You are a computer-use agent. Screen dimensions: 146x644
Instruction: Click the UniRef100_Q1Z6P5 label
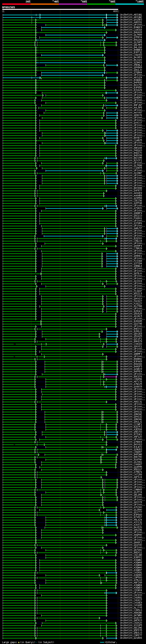pos(131,42)
